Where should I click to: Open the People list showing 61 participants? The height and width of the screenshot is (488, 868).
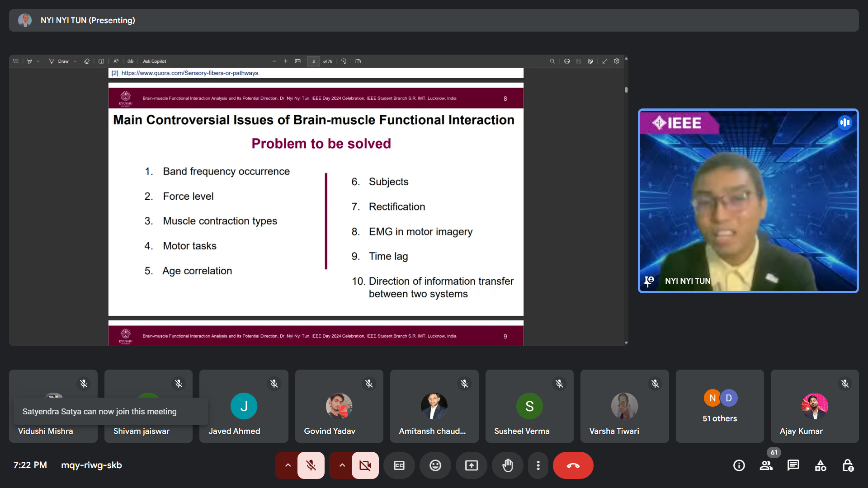766,465
